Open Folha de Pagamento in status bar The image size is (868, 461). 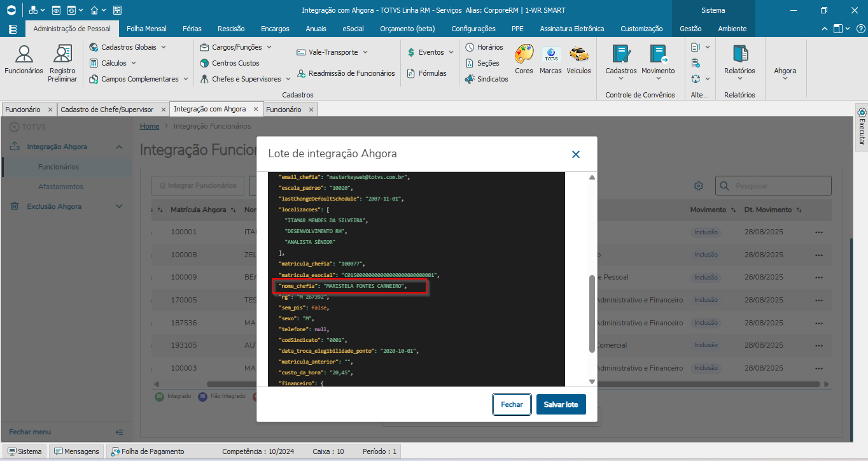[148, 451]
